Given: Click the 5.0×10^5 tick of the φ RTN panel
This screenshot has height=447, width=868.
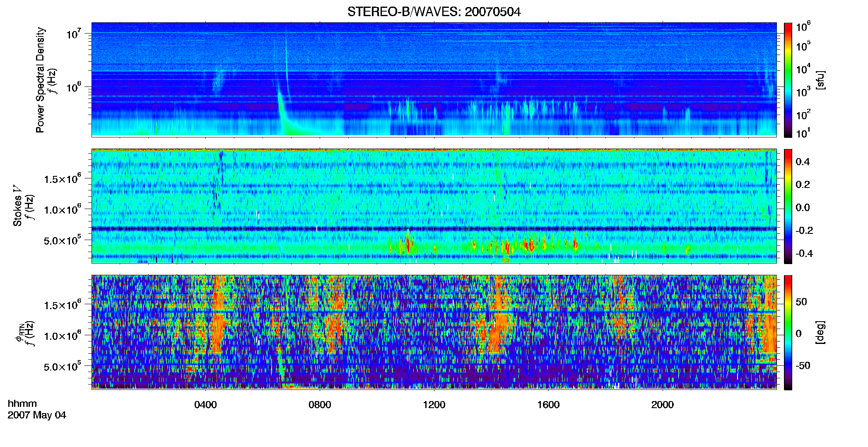Looking at the screenshot, I should (x=63, y=366).
